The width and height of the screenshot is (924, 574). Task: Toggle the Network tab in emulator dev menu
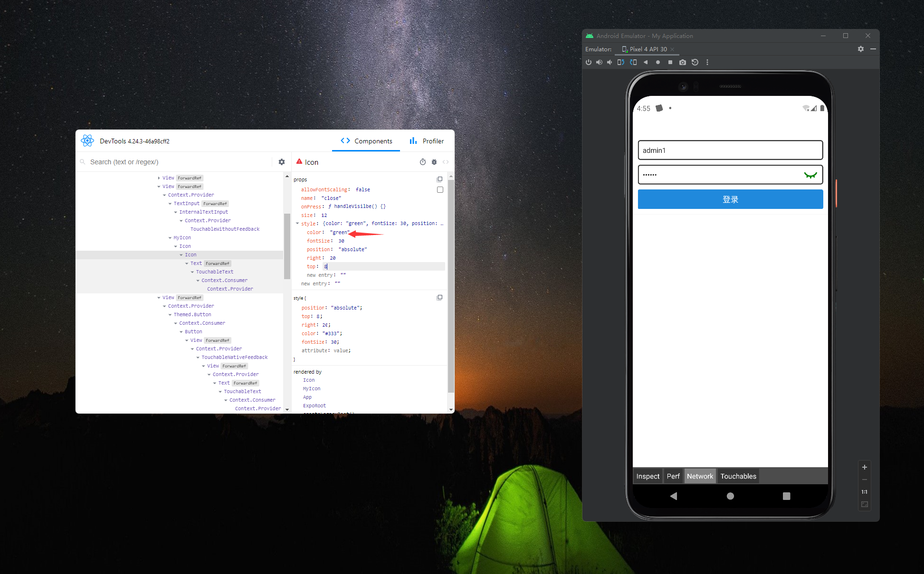point(700,476)
